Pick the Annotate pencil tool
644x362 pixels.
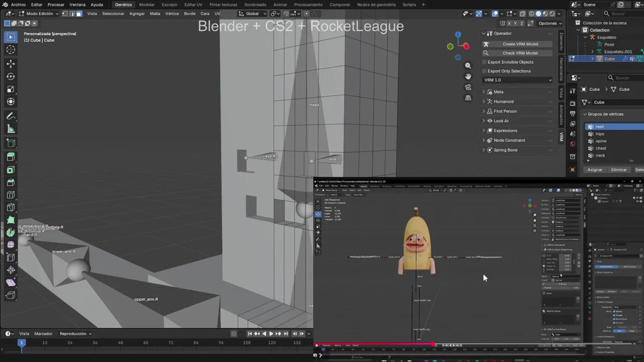(11, 116)
